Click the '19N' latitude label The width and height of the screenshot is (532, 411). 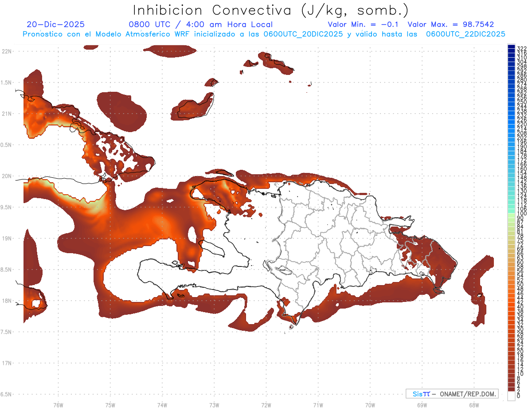[x=6, y=239]
